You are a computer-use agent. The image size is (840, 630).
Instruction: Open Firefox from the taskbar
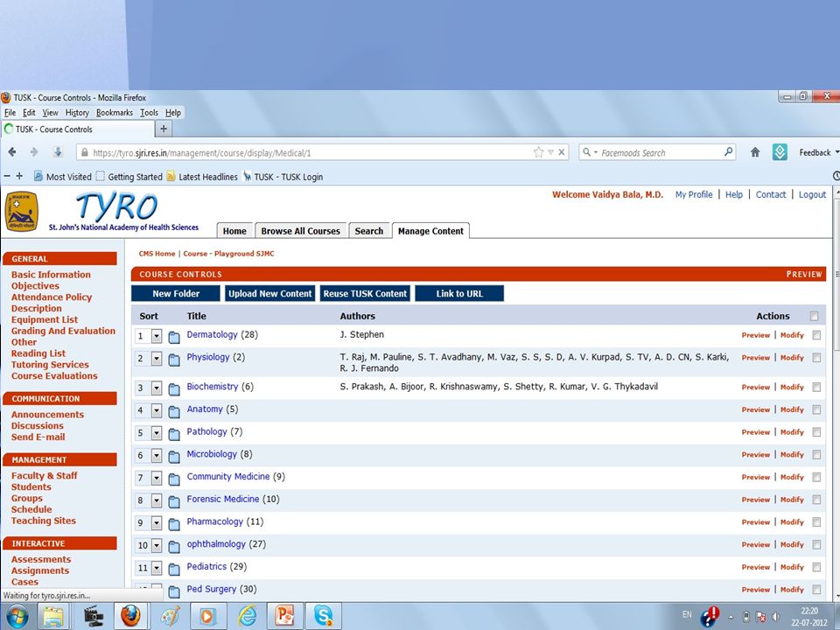tap(130, 616)
